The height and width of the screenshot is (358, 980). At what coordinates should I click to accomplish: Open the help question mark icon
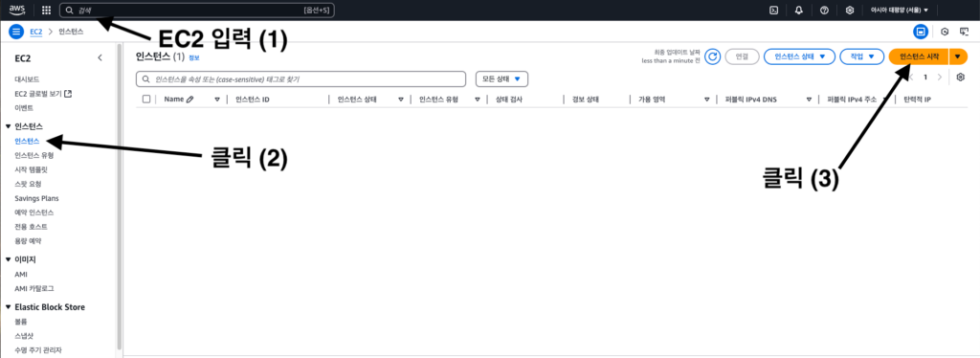coord(824,10)
